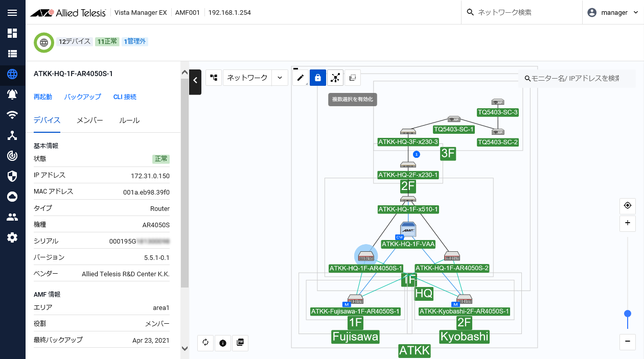
Task: Open the user management people icon
Action: point(12,217)
